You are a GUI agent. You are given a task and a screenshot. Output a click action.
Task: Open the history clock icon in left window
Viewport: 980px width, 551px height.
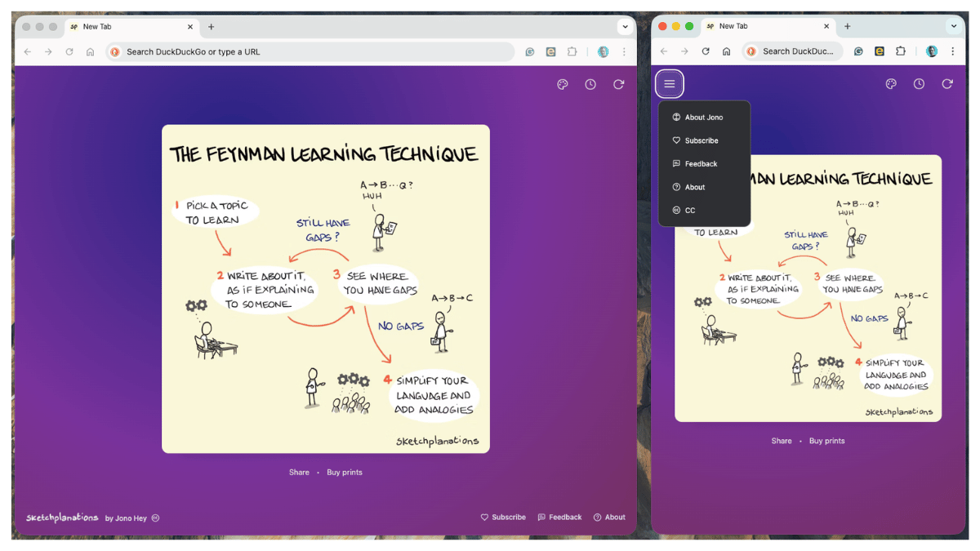[590, 84]
